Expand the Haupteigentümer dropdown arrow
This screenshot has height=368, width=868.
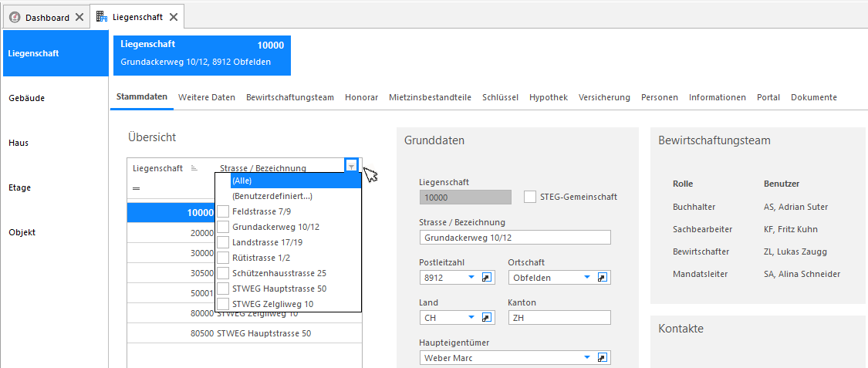click(x=587, y=357)
